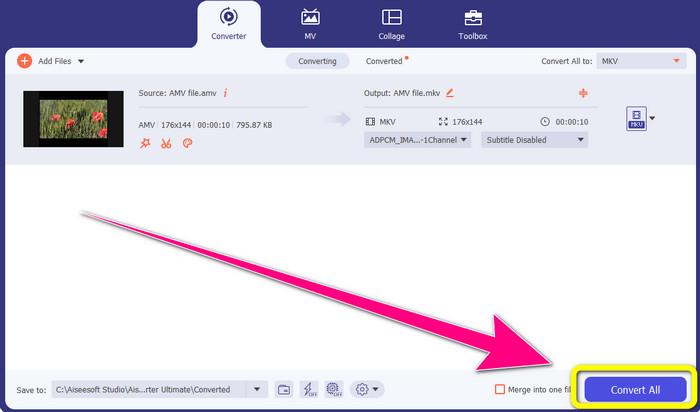
Task: Click the scissors cut tool icon
Action: pos(166,143)
